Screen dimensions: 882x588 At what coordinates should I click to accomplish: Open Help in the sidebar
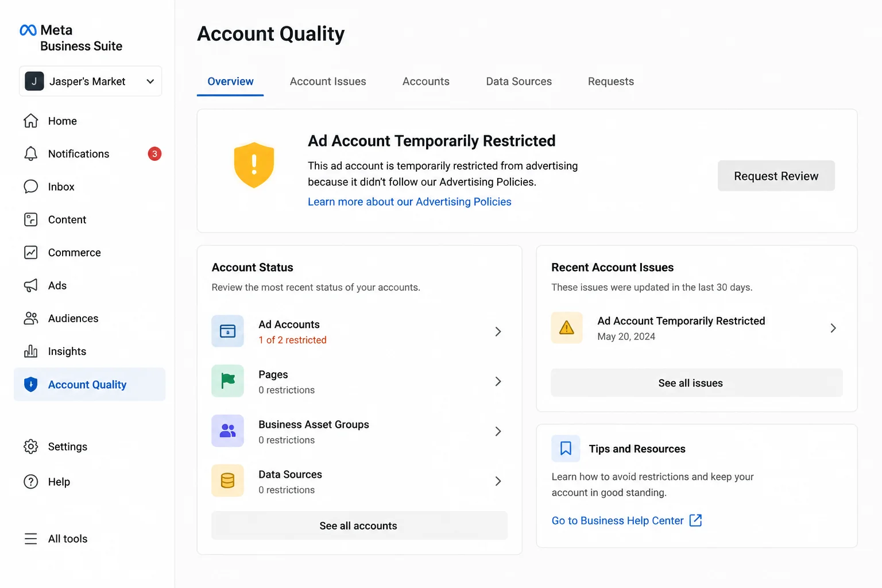click(x=90, y=482)
